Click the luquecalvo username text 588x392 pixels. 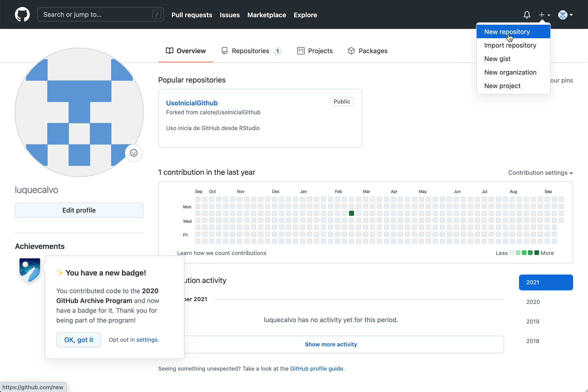coord(37,190)
